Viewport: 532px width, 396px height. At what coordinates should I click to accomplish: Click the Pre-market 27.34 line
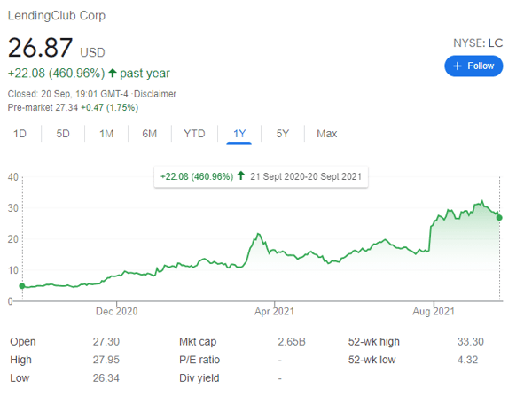tap(73, 107)
